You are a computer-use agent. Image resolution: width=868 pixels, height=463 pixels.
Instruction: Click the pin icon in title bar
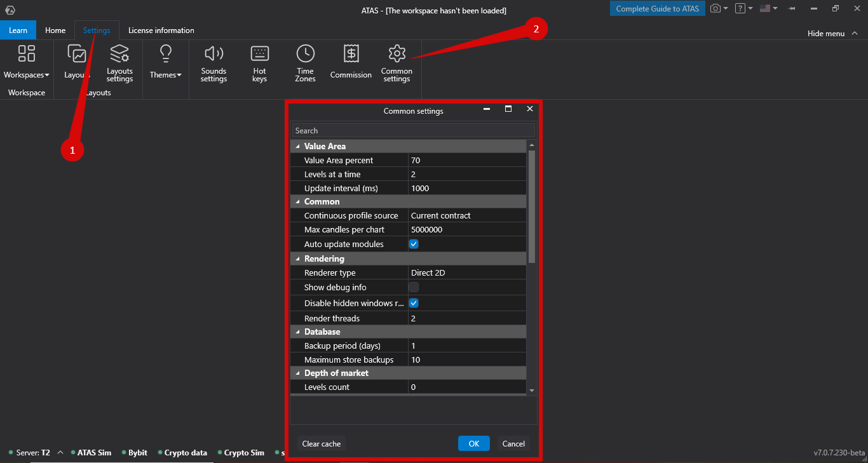click(792, 9)
